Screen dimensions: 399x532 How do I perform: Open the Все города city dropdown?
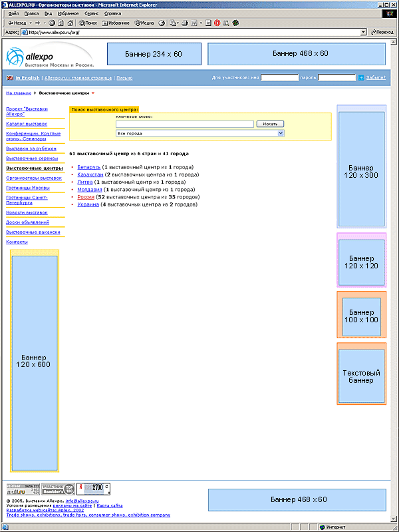[x=200, y=133]
